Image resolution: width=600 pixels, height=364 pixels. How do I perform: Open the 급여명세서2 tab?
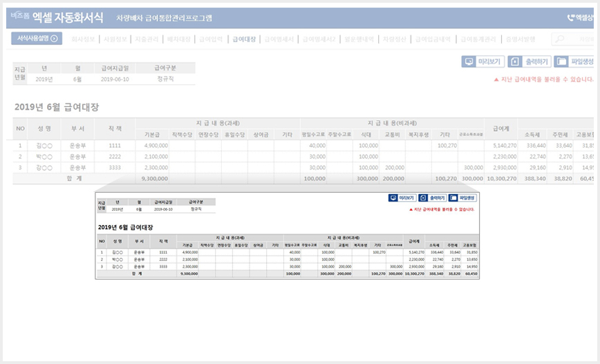(x=319, y=39)
